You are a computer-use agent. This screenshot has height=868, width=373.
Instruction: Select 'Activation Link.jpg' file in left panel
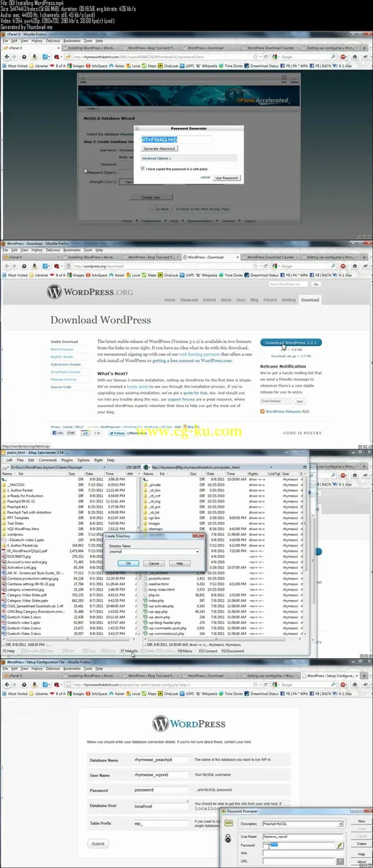click(20, 567)
